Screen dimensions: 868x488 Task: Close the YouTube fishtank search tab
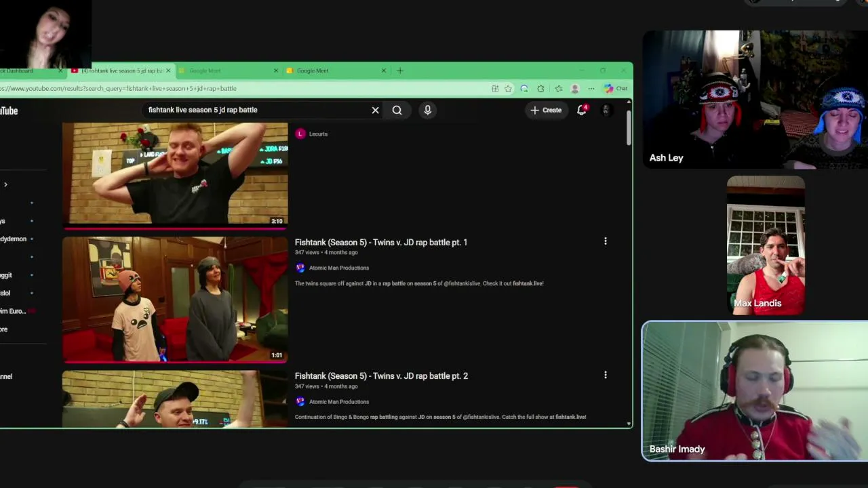(168, 70)
